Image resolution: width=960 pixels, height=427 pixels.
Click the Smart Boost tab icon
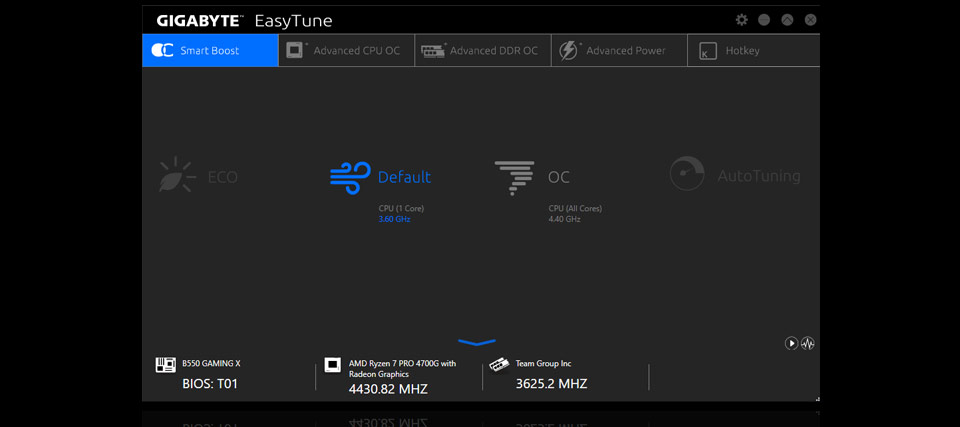click(x=163, y=50)
